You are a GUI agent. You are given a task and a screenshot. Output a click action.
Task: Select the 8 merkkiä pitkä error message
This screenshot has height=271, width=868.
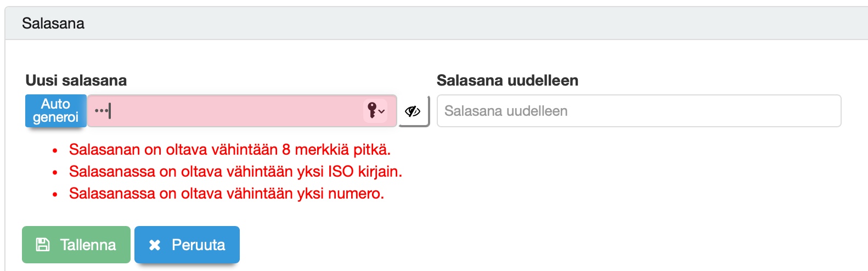[x=229, y=149]
